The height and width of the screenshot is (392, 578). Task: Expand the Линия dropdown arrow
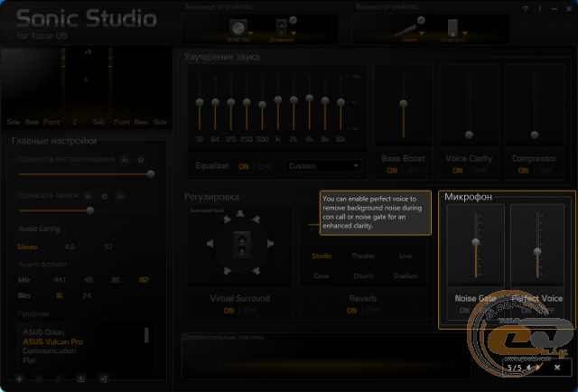pos(422,33)
